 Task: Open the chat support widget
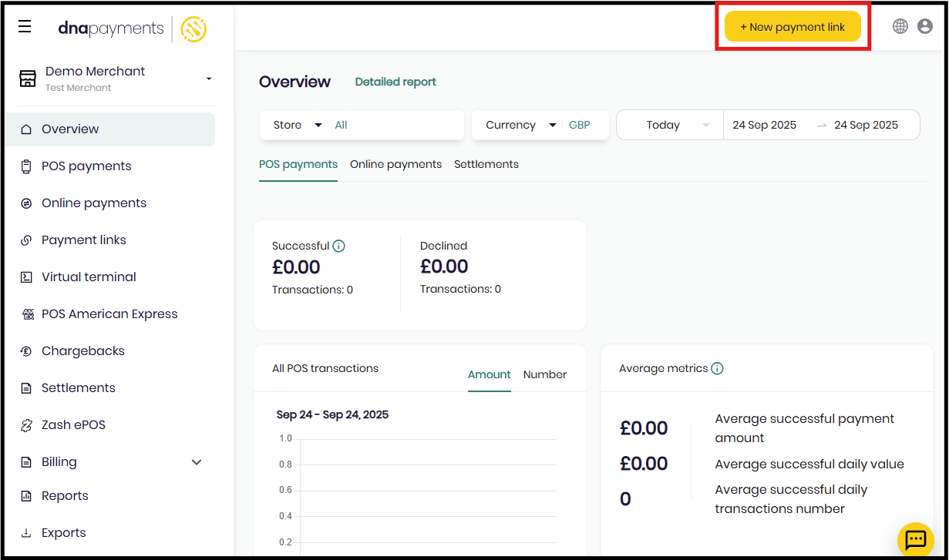click(x=915, y=539)
